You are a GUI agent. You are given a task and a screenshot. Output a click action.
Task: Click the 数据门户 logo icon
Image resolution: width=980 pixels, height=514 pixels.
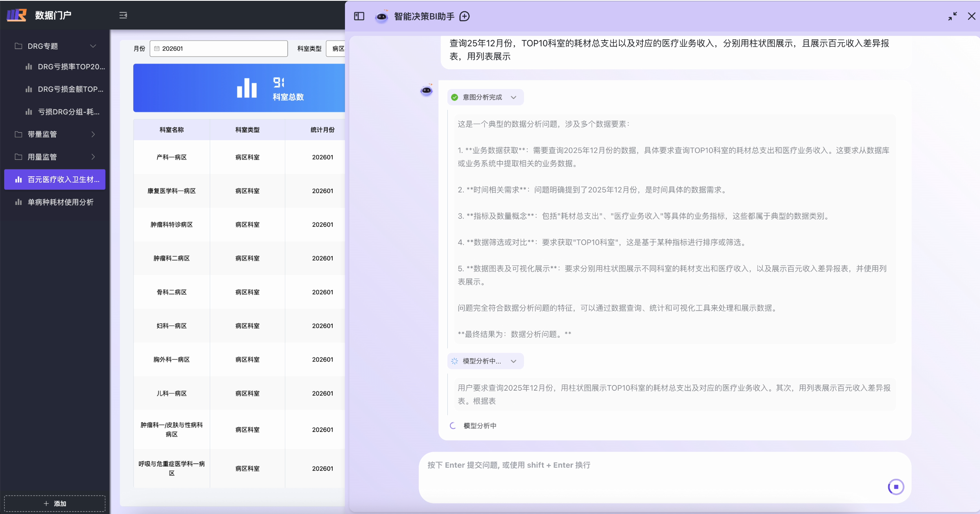[x=17, y=15]
